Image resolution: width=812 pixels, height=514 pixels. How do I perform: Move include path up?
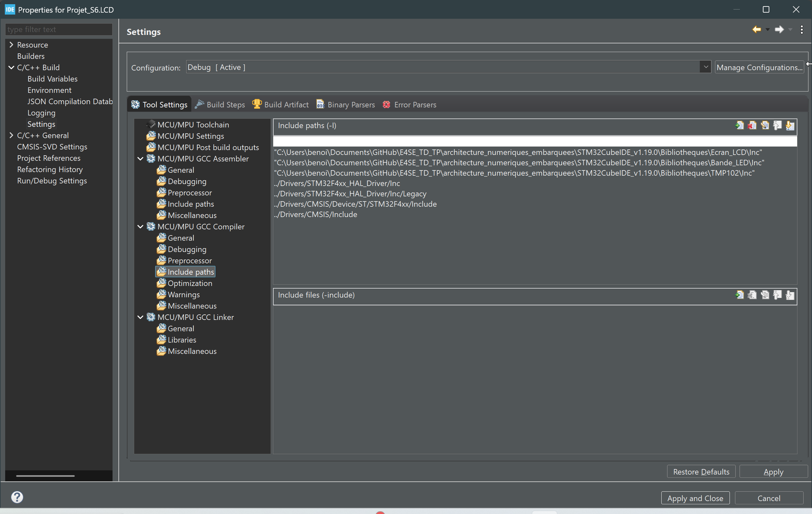tap(777, 126)
